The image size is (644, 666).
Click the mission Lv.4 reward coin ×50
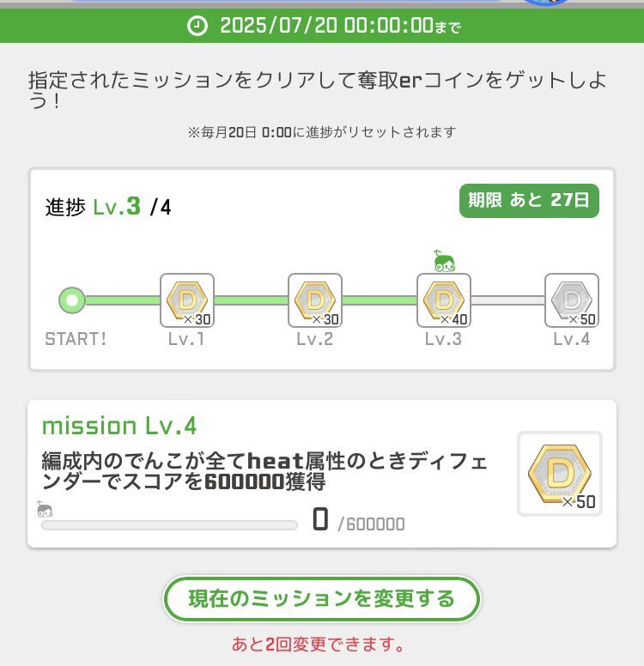coord(560,474)
